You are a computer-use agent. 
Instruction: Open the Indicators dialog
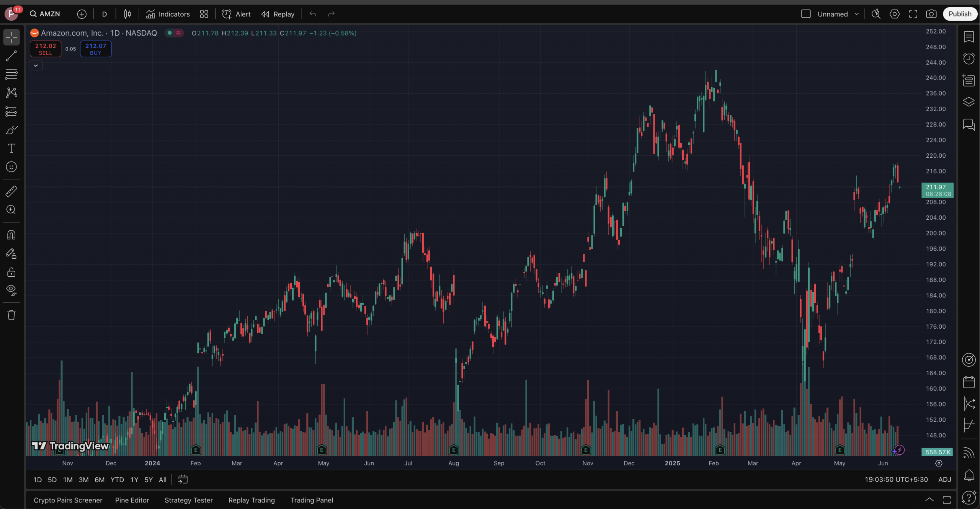click(168, 14)
